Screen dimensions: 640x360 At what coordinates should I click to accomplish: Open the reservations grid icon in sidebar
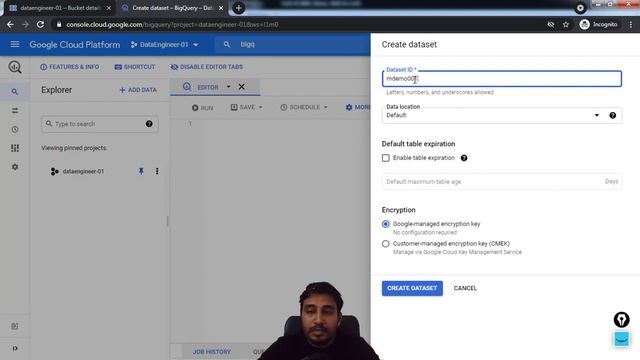15,148
